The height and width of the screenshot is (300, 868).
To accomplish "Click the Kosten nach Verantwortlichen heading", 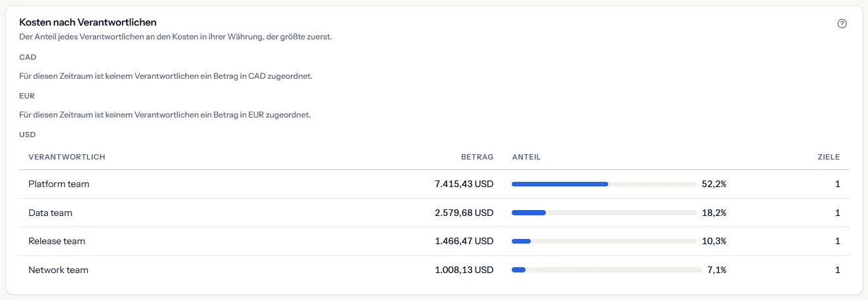I will pos(88,23).
